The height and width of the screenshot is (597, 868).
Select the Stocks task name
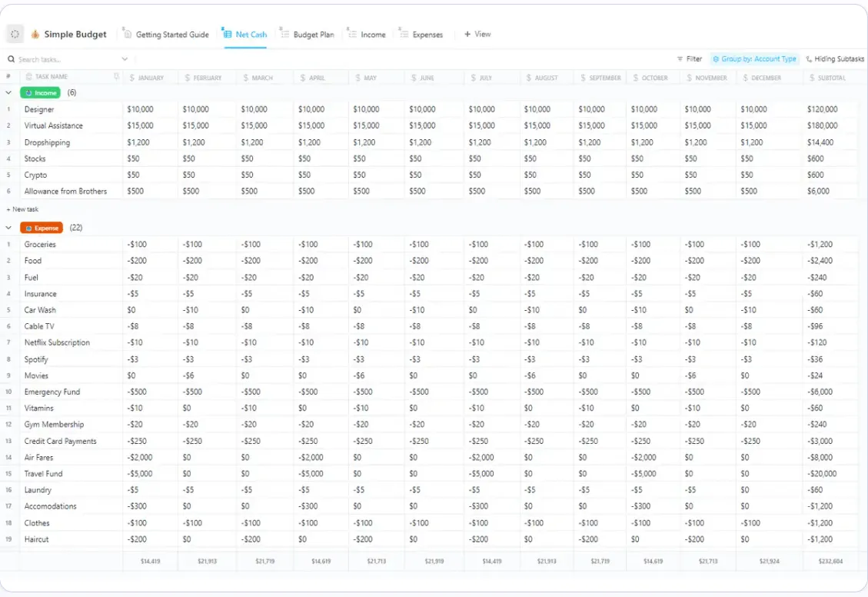[x=35, y=158]
